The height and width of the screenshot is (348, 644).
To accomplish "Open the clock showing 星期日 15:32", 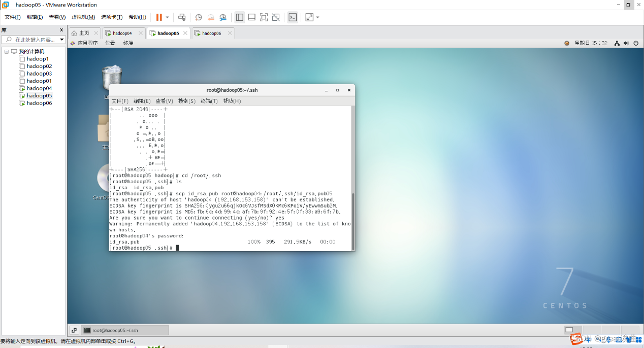I will [x=591, y=43].
